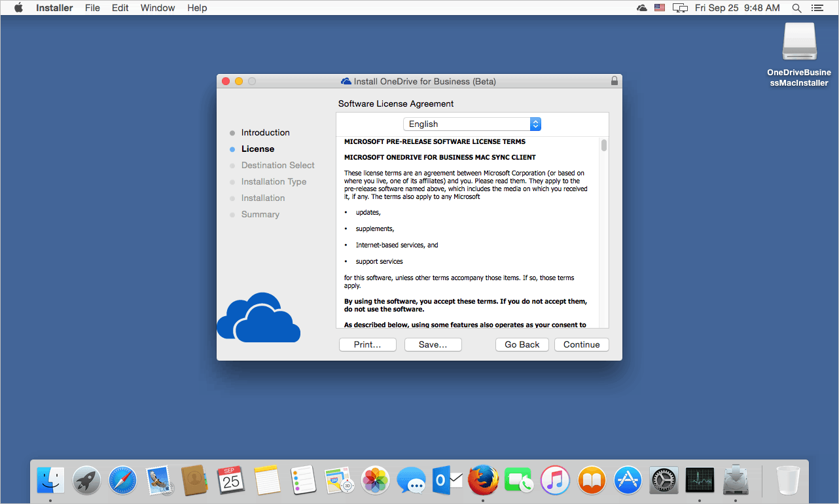
Task: Open System Preferences gear icon
Action: pyautogui.click(x=664, y=480)
